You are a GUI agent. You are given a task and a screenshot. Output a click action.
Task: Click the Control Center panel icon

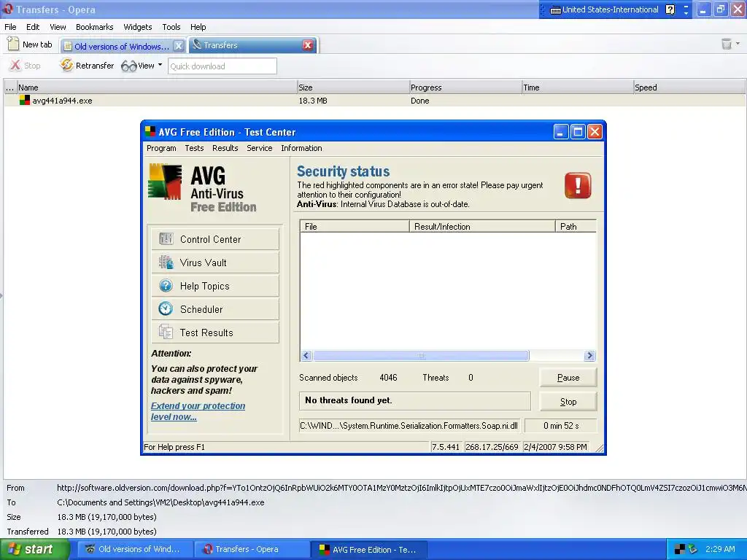(x=166, y=238)
